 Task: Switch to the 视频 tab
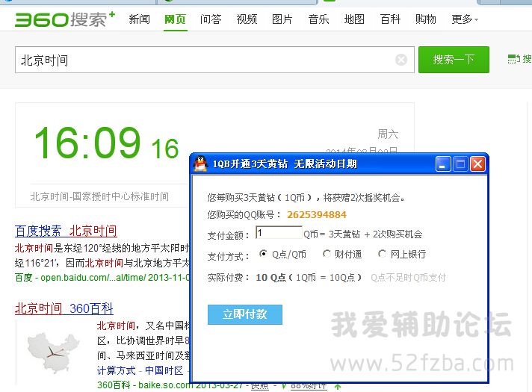(247, 19)
